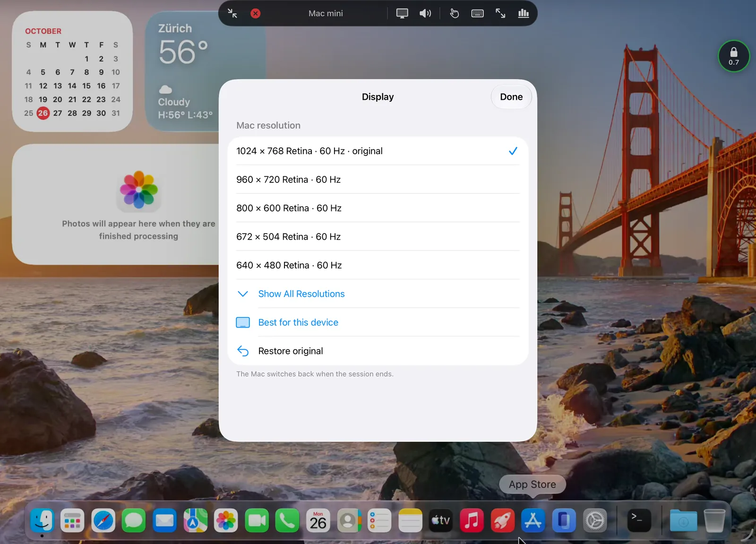Open the display settings monitor icon

[402, 13]
